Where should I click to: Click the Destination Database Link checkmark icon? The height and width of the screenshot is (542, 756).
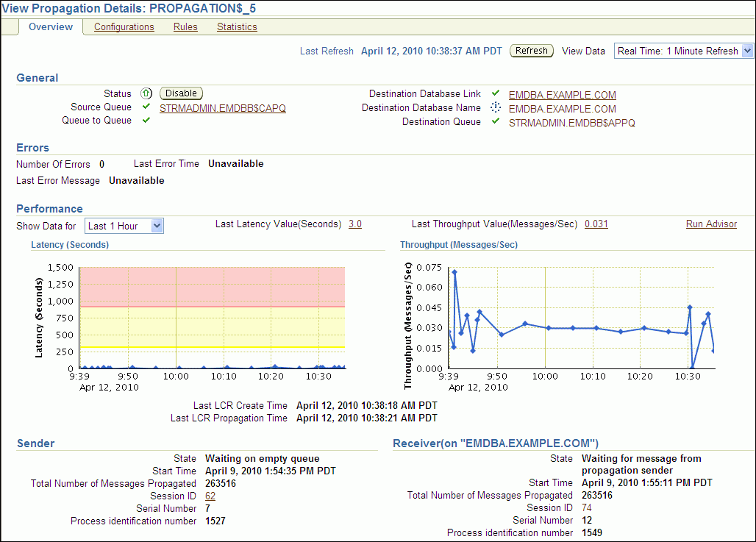click(x=496, y=94)
